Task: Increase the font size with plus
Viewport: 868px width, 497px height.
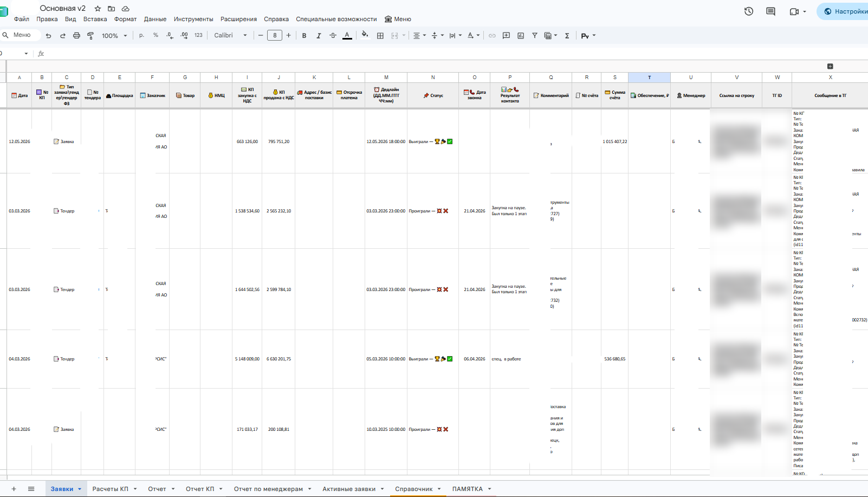Action: click(x=288, y=35)
